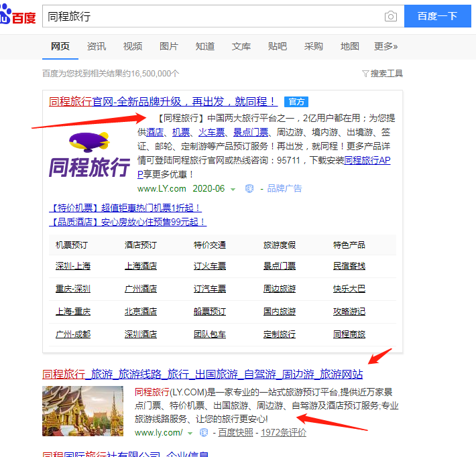The image size is (476, 457).
Task: Click the 酒店 link in description
Action: click(x=155, y=132)
